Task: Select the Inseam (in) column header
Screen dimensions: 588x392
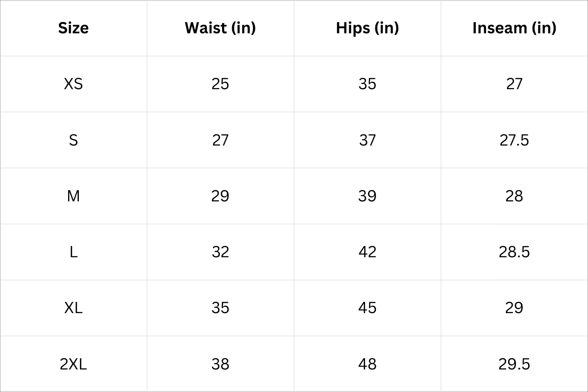Action: 514,28
